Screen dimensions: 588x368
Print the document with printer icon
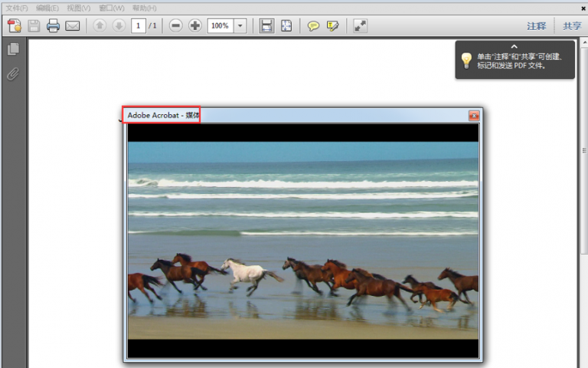click(x=53, y=25)
